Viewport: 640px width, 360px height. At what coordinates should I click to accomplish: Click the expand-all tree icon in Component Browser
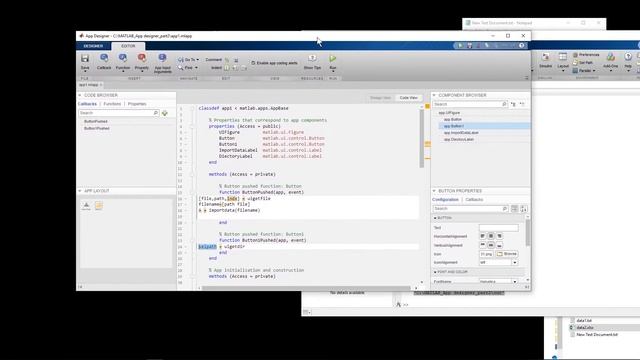513,104
